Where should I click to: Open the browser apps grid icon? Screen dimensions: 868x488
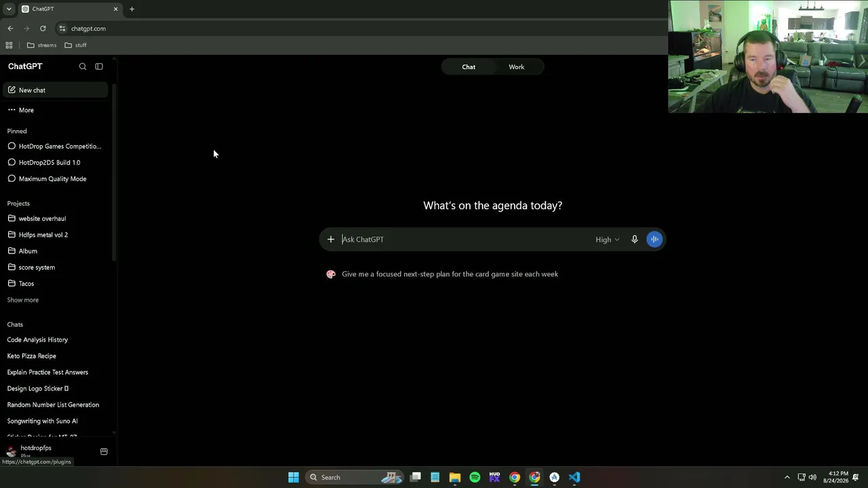click(x=9, y=45)
